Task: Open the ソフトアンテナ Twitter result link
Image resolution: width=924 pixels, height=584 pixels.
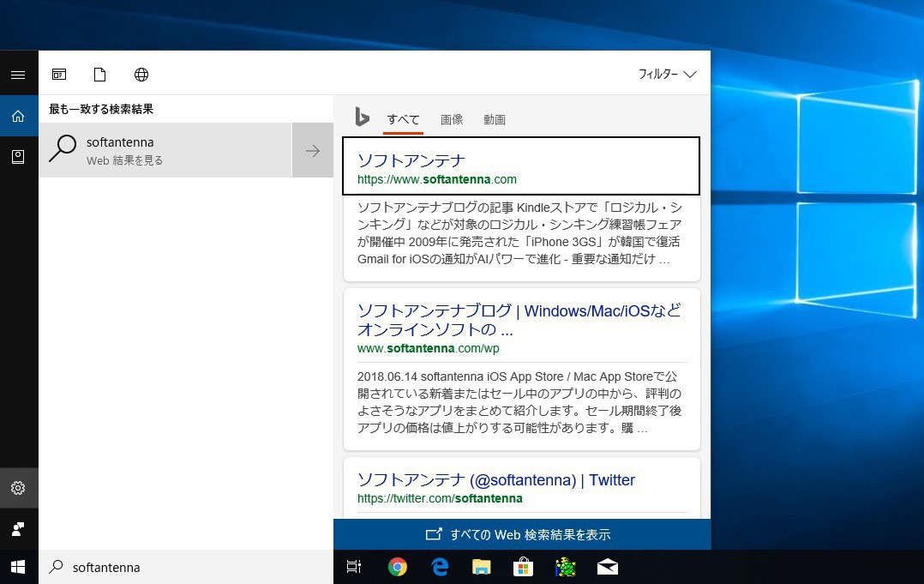Action: click(x=495, y=480)
